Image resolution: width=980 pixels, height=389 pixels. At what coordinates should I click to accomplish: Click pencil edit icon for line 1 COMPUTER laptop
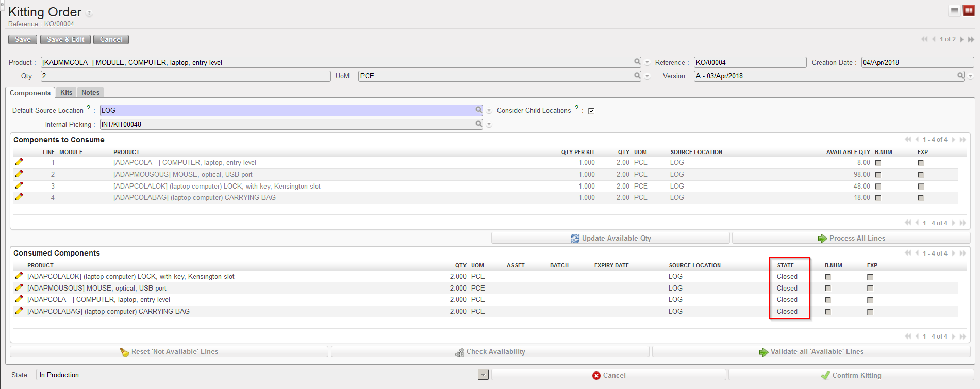click(19, 162)
